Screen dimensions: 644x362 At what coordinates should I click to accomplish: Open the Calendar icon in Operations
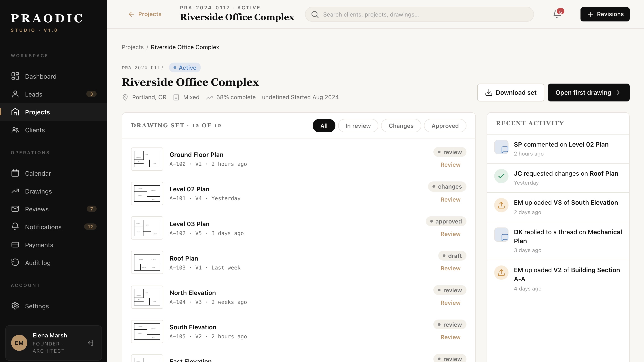coord(15,173)
